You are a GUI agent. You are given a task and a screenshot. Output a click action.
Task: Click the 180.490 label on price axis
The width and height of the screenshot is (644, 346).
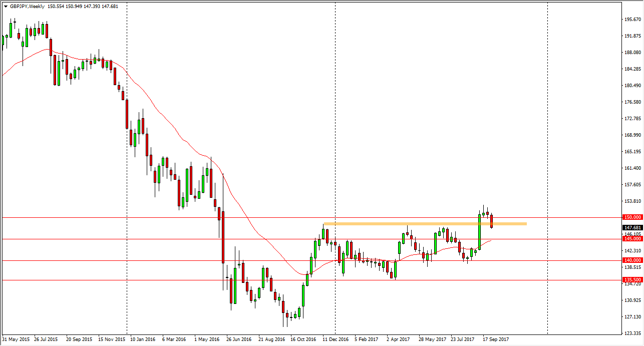pos(633,86)
